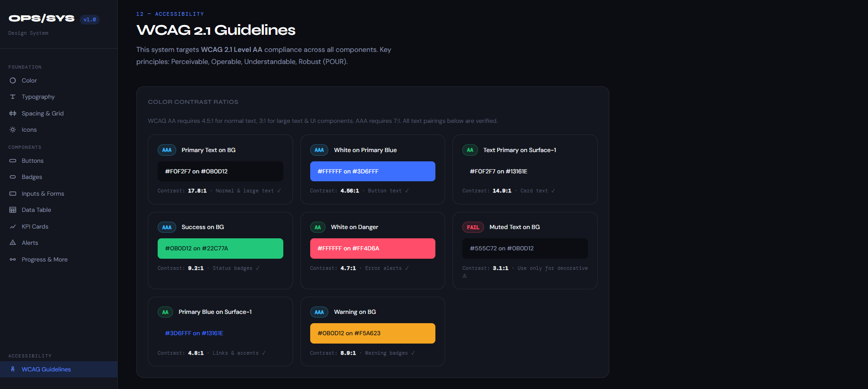This screenshot has height=389, width=868.
Task: Expand the Components section header
Action: (x=25, y=147)
